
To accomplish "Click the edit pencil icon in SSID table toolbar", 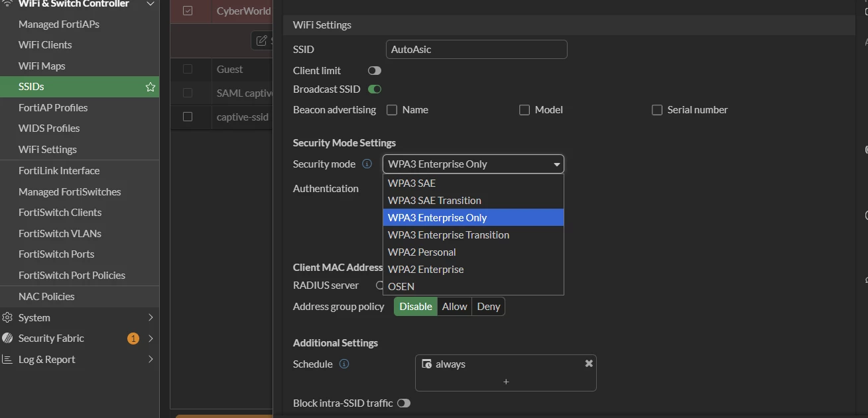I will [262, 40].
